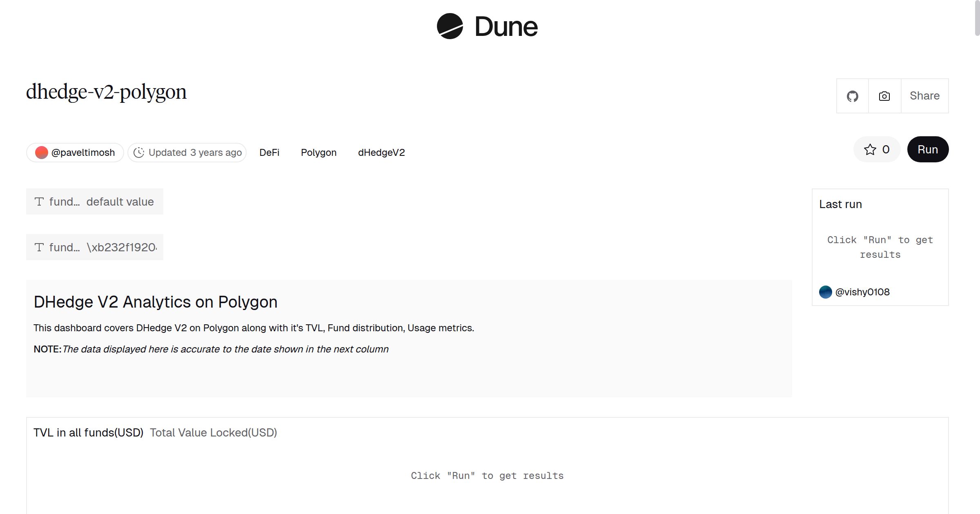Image resolution: width=980 pixels, height=514 pixels.
Task: Open @paveltimosh profile link
Action: [83, 153]
